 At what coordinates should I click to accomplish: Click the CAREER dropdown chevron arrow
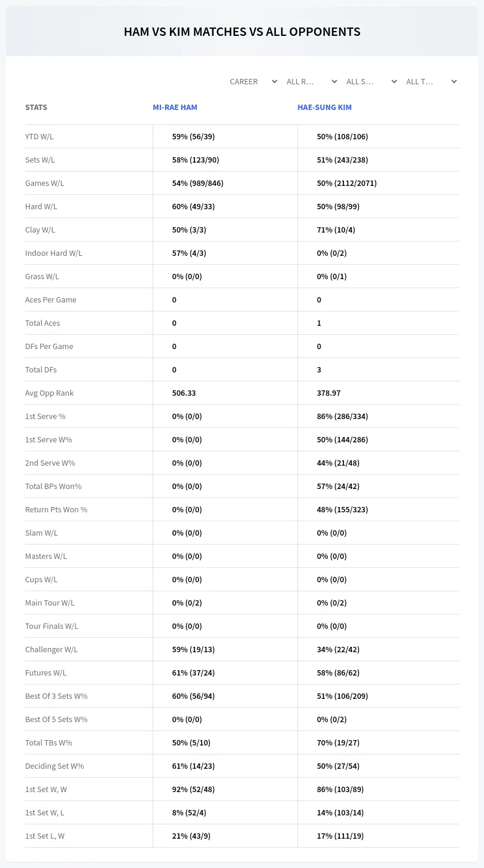click(275, 81)
